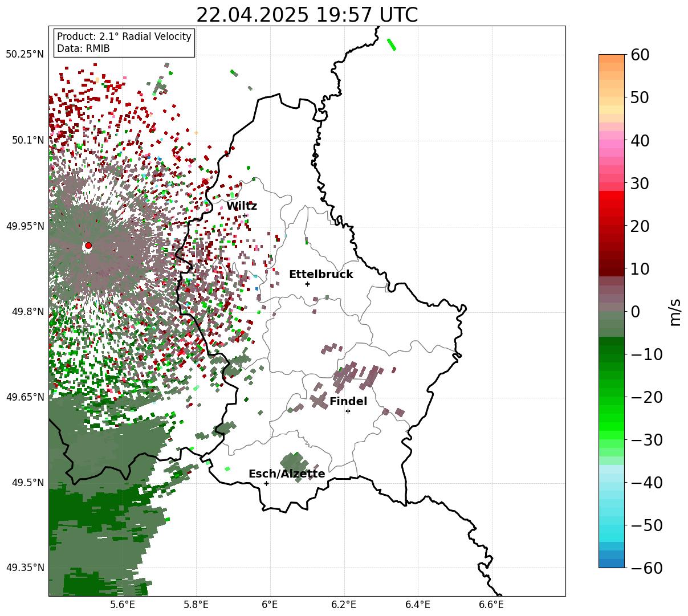Screen dimensions: 688x616
Task: Click the Esch/Alzette station cross marker
Action: click(x=266, y=483)
